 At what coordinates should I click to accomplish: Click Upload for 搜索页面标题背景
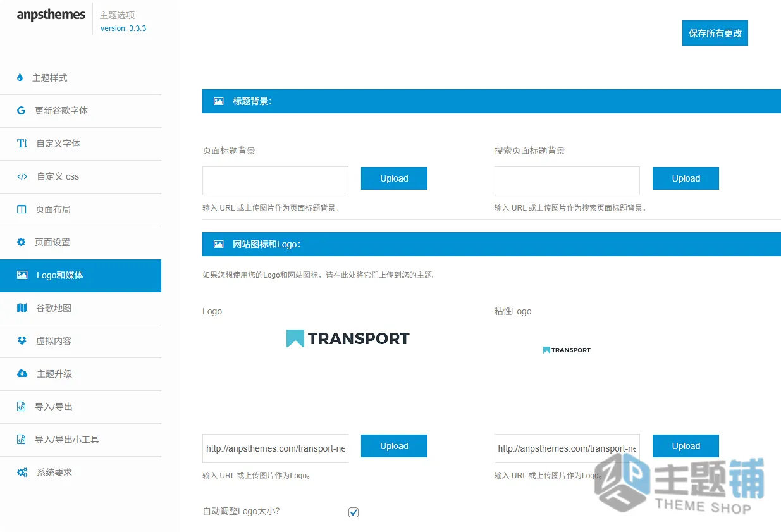click(x=686, y=178)
